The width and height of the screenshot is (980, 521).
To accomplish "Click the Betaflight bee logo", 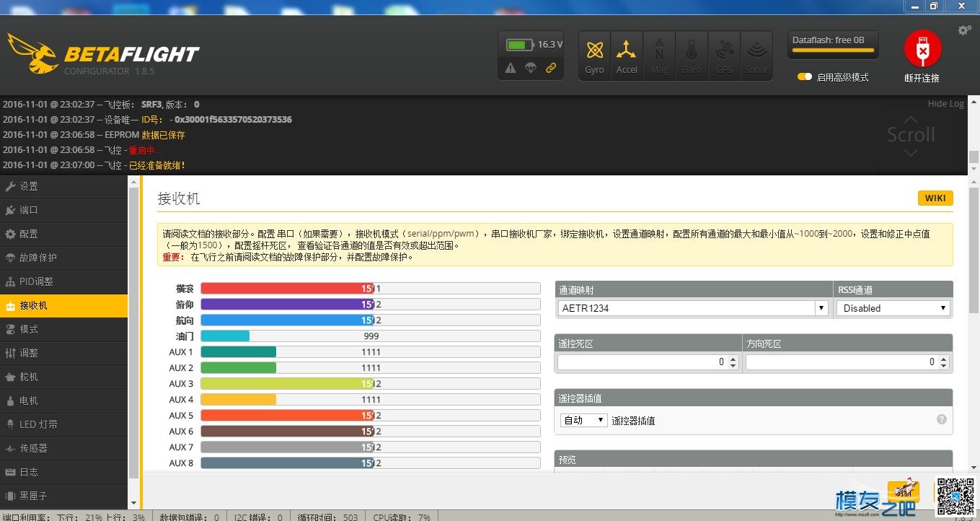I will coord(32,53).
